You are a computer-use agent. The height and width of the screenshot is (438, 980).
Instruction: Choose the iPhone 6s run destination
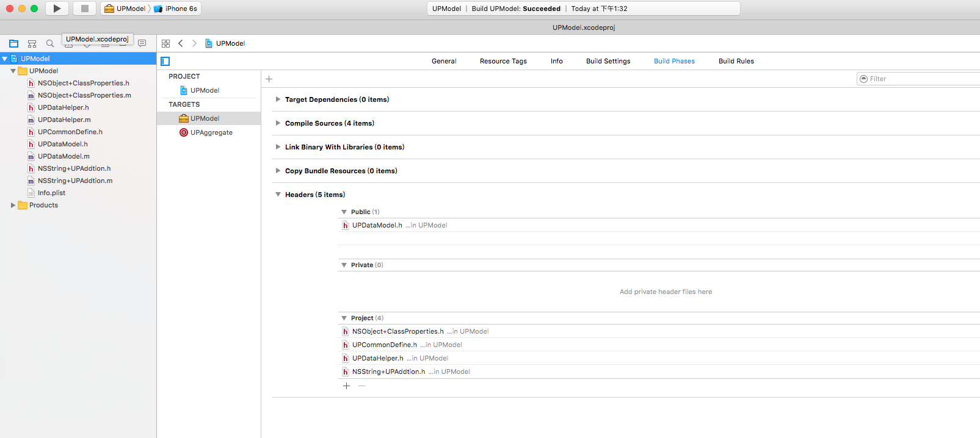pyautogui.click(x=175, y=9)
